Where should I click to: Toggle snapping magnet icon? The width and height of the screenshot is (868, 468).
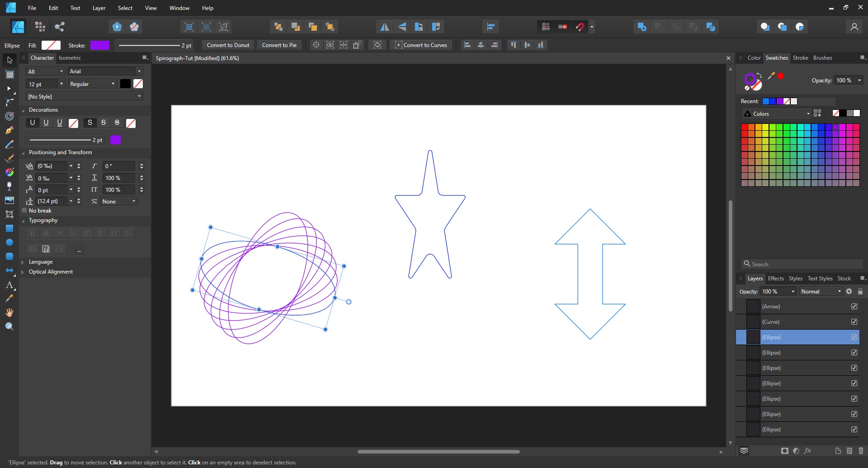(x=580, y=27)
